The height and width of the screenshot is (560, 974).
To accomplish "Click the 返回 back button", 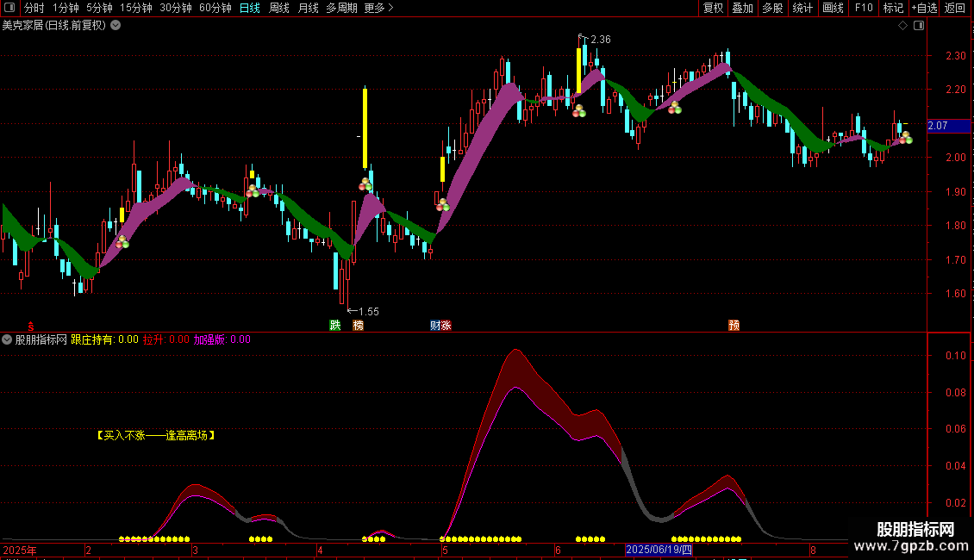I will tap(955, 8).
